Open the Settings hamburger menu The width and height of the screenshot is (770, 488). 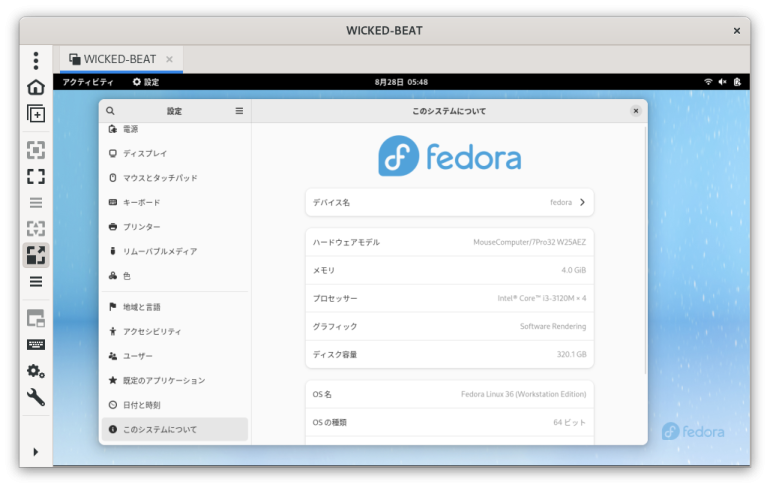239,111
